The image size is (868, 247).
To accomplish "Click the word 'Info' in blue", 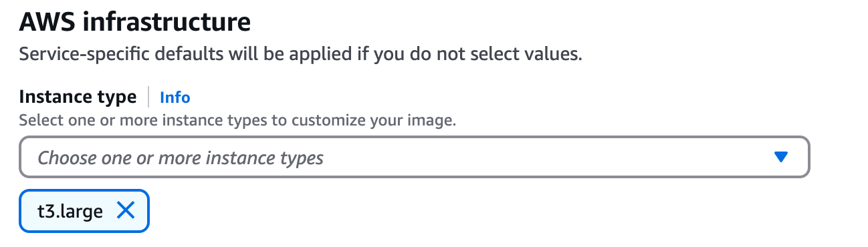I will [x=175, y=97].
